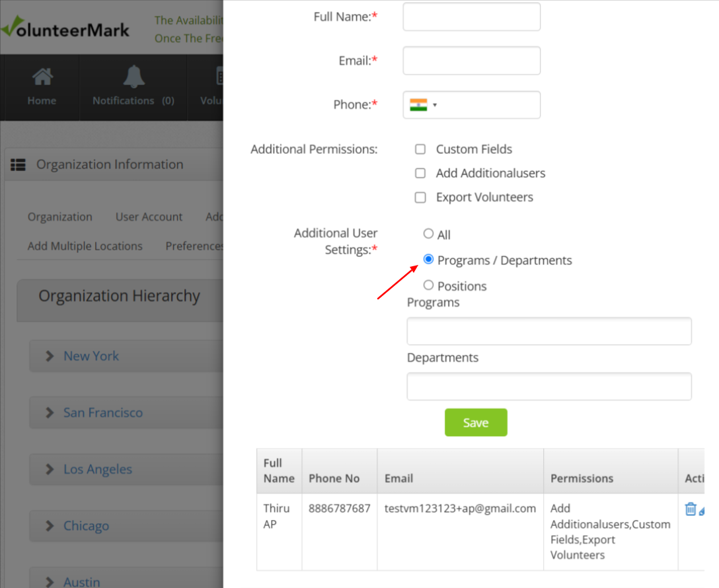Tick the Export Volunteers checkbox

pos(420,198)
